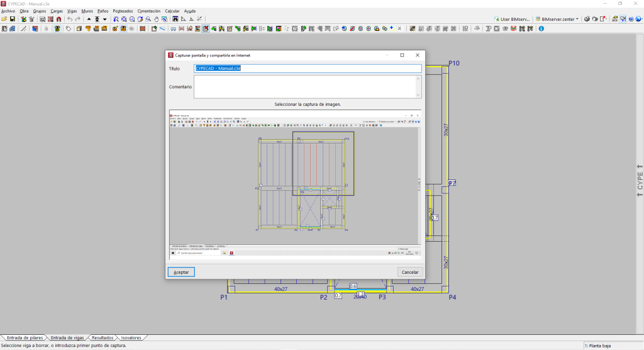The width and height of the screenshot is (644, 350).
Task: Open the Calcular menu
Action: point(172,11)
